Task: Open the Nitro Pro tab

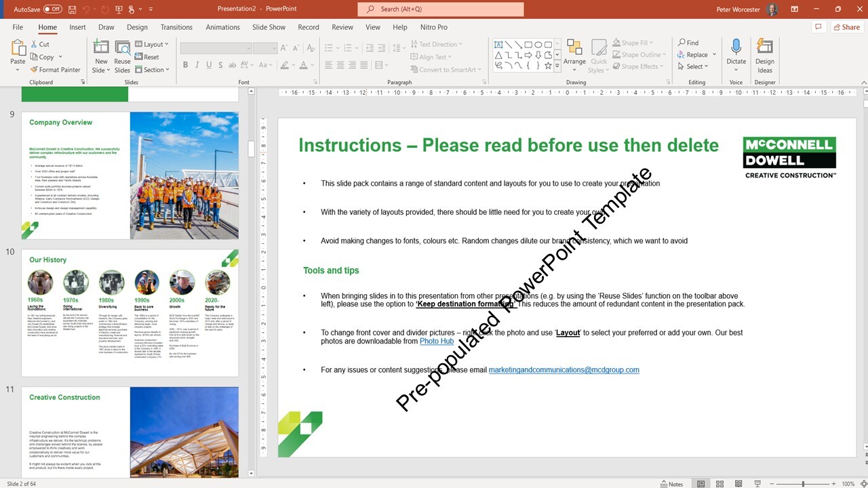Action: [x=434, y=27]
